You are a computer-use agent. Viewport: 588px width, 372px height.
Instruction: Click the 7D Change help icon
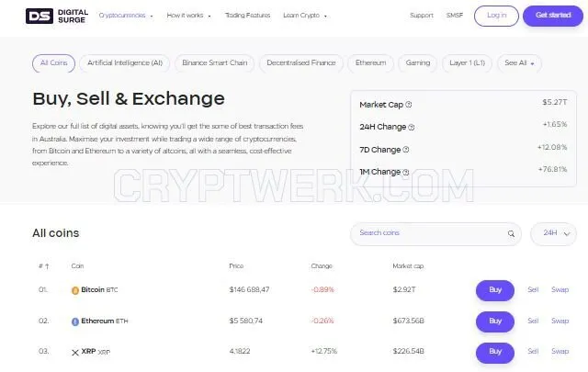[x=406, y=150]
